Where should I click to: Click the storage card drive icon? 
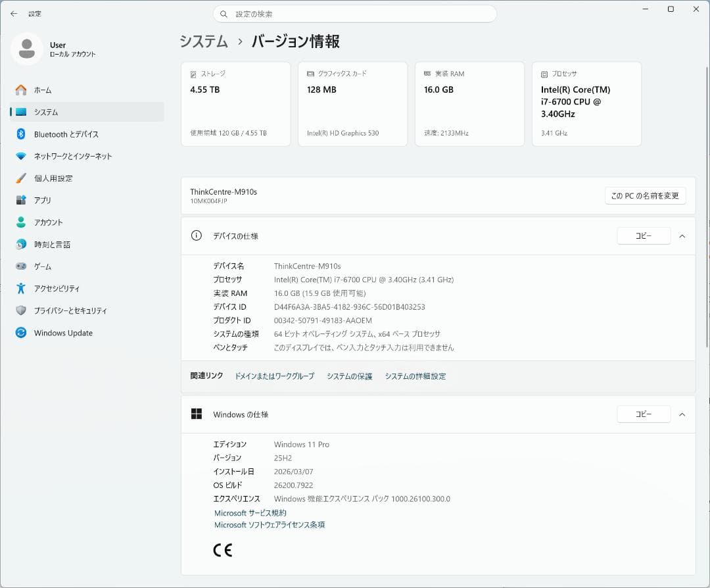pos(193,74)
